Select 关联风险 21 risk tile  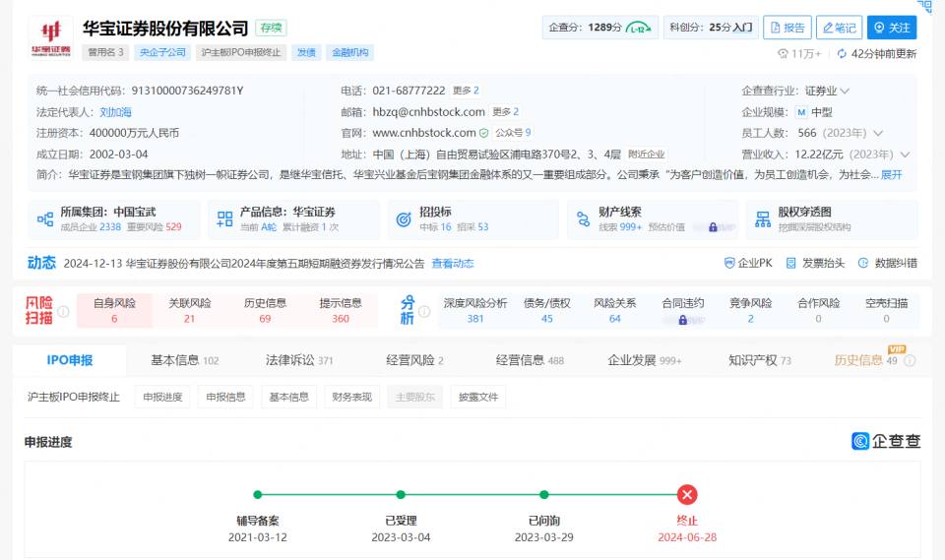pyautogui.click(x=190, y=310)
